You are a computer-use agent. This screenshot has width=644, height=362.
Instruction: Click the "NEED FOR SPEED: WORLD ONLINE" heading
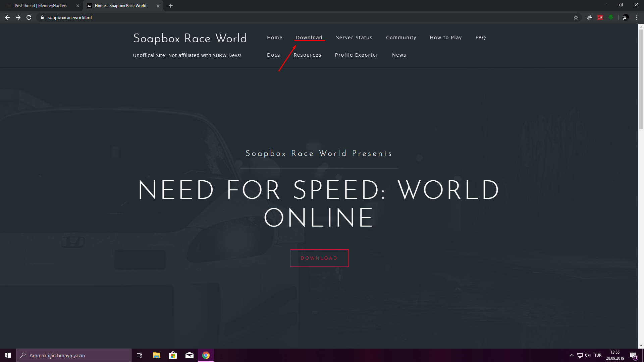pos(319,203)
